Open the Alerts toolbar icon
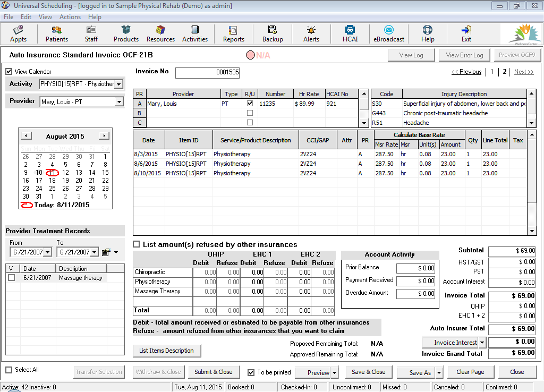Viewport: 544px width, 392px height. pyautogui.click(x=311, y=34)
